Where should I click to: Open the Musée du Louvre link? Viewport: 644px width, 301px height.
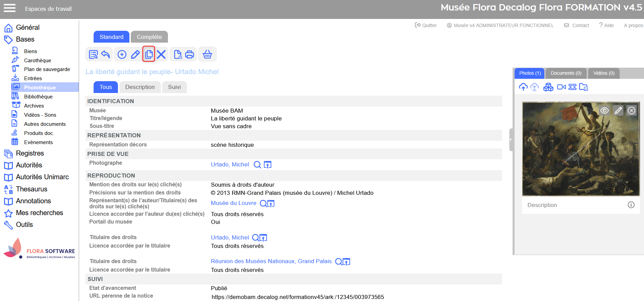point(233,203)
